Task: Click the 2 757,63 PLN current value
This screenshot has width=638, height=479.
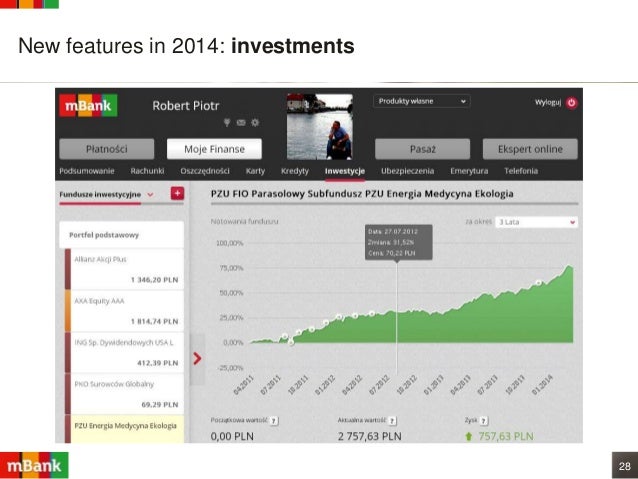Action: pos(369,436)
